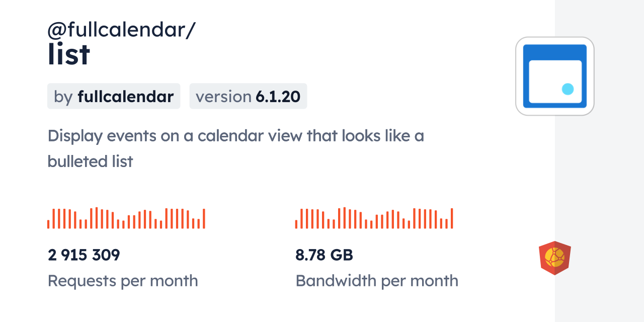Click the "version 6.1.20" badge
This screenshot has width=644, height=322.
click(248, 96)
